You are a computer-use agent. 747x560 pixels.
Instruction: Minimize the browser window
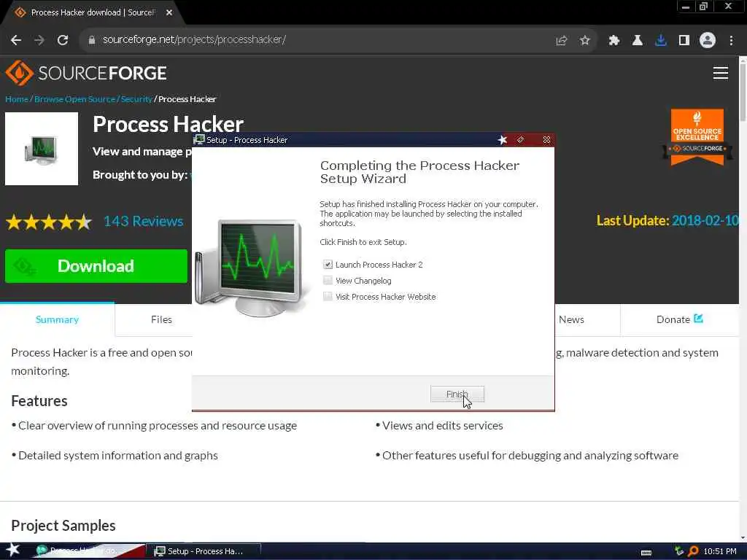click(686, 7)
